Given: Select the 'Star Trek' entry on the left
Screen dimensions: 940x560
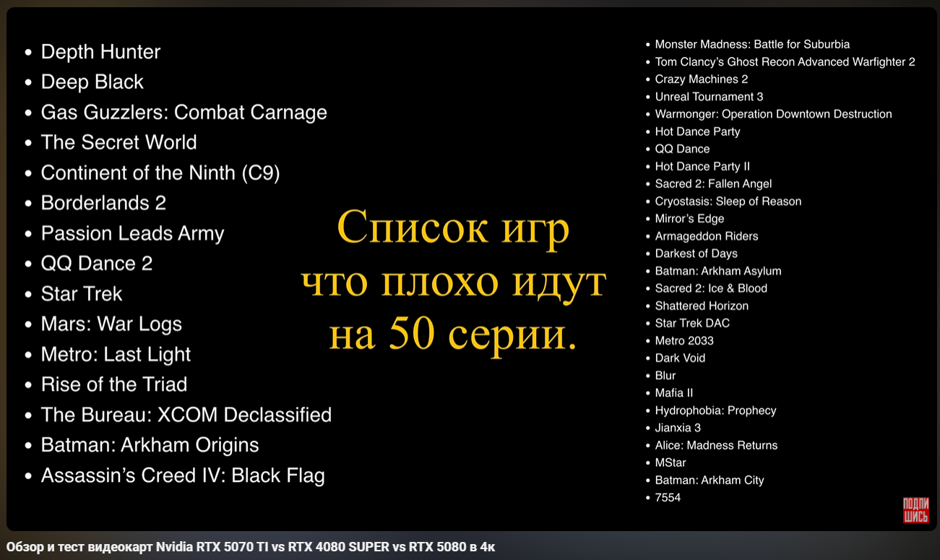Looking at the screenshot, I should pos(82,294).
